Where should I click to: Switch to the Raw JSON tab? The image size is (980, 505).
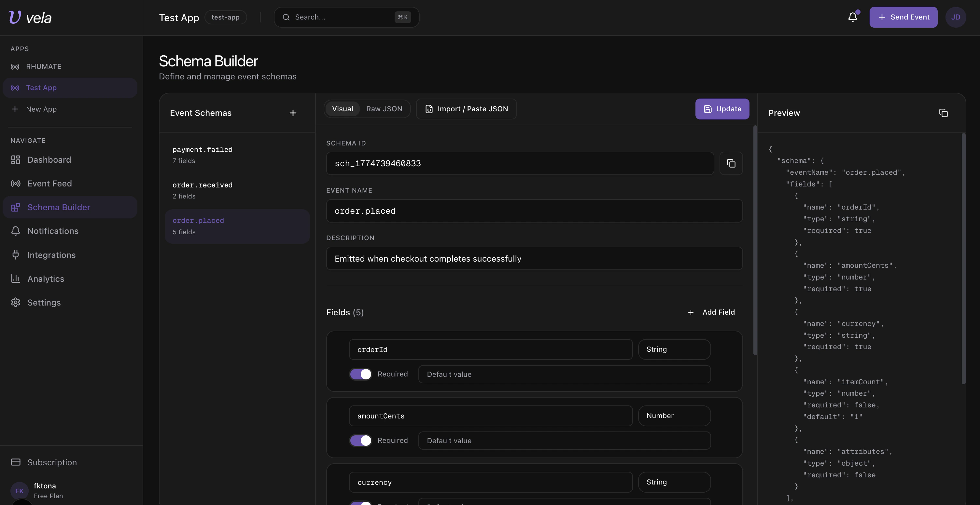384,109
